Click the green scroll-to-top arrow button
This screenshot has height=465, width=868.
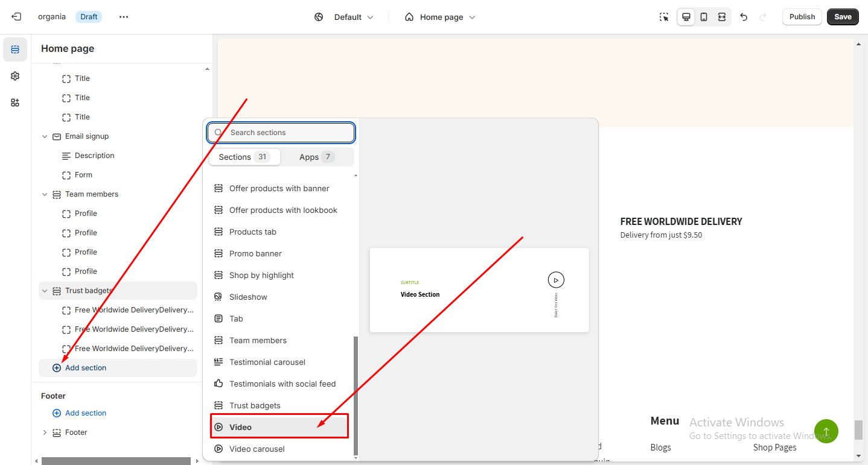(x=826, y=431)
